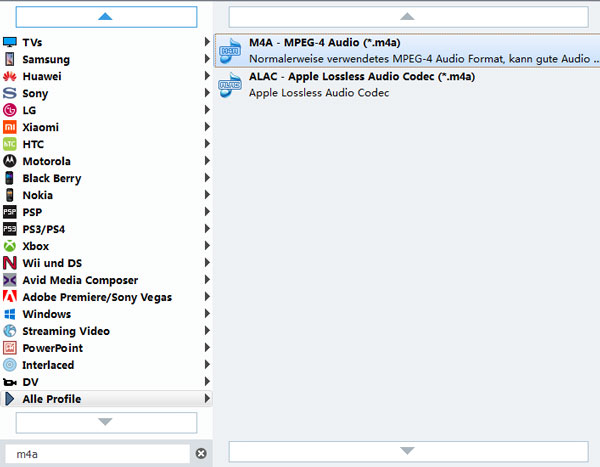Viewport: 600px width, 467px height.
Task: Clear the m4a search text
Action: tap(201, 454)
